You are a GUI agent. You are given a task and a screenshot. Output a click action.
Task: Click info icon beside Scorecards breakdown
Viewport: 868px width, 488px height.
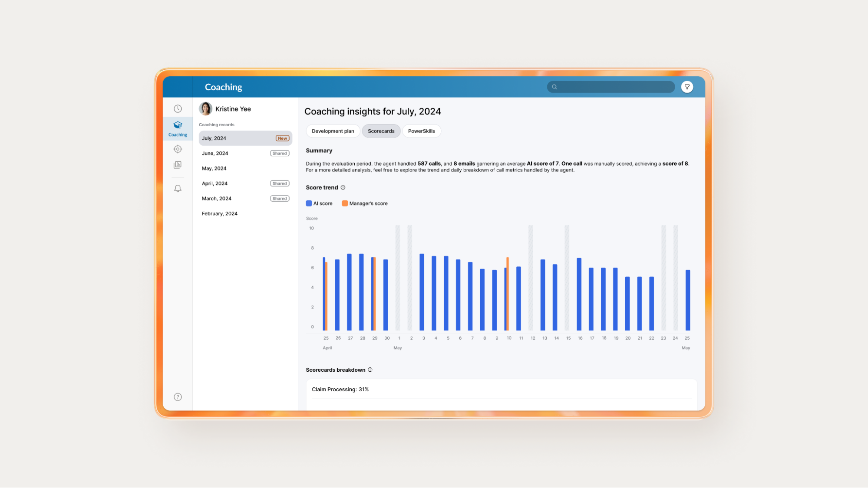click(370, 370)
